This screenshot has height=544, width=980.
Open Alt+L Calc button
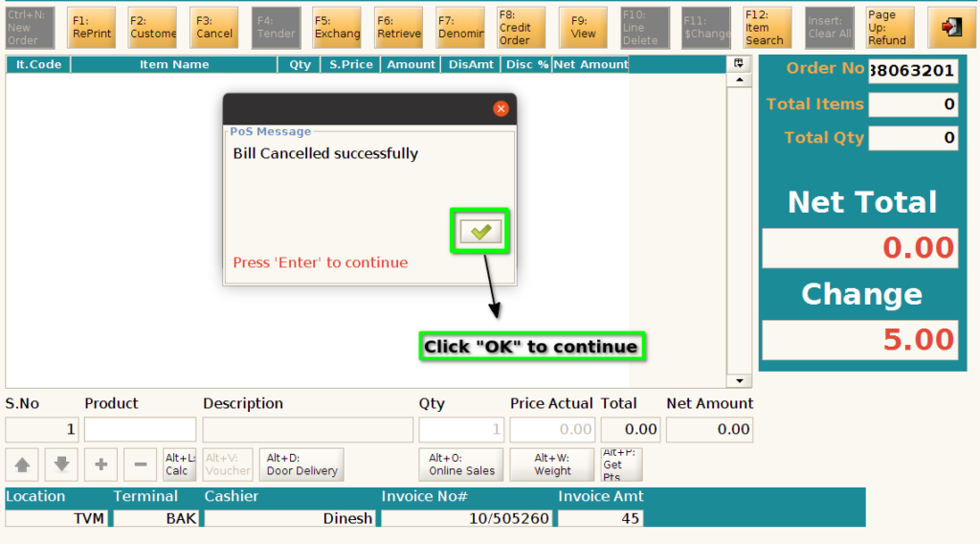tap(179, 465)
